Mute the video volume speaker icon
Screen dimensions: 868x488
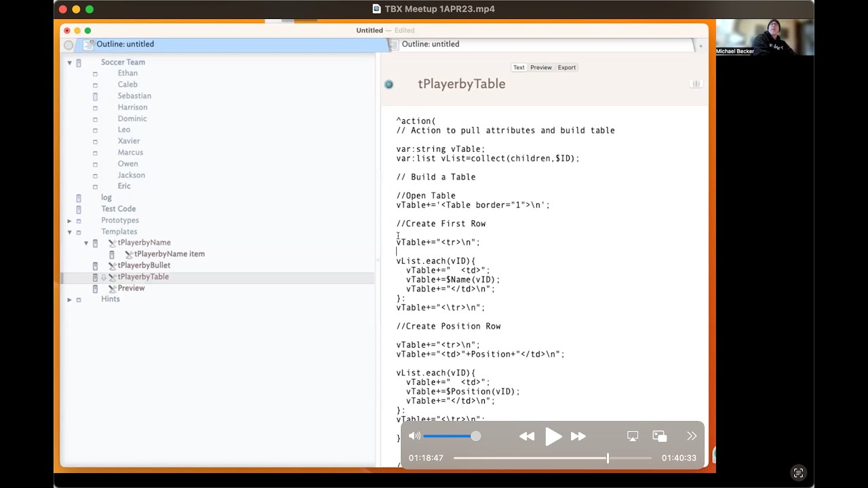(x=414, y=436)
